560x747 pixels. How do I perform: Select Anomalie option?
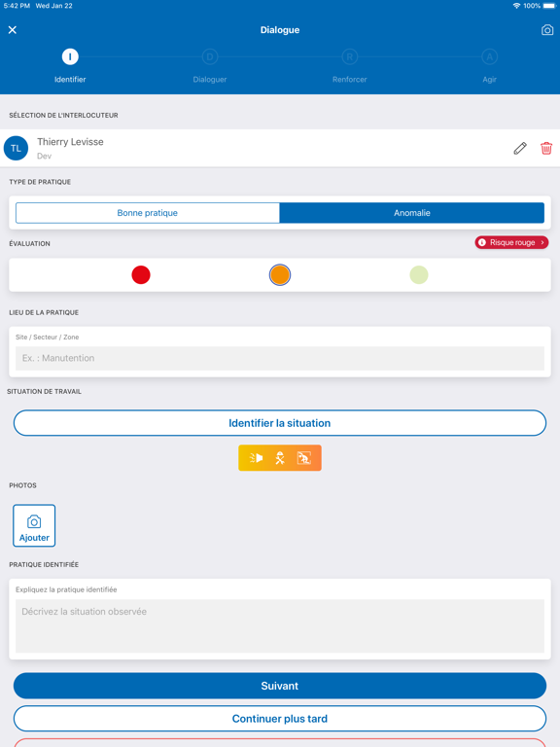click(412, 213)
